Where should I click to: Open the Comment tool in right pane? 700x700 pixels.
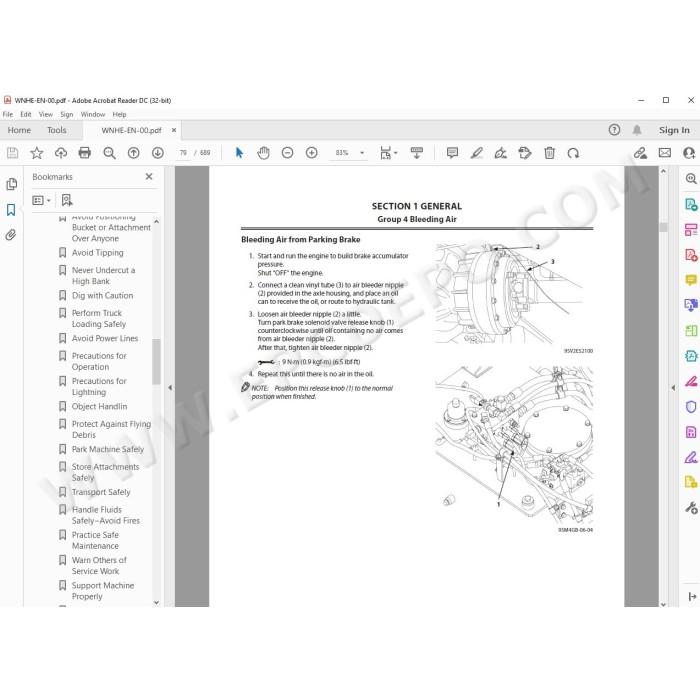691,280
